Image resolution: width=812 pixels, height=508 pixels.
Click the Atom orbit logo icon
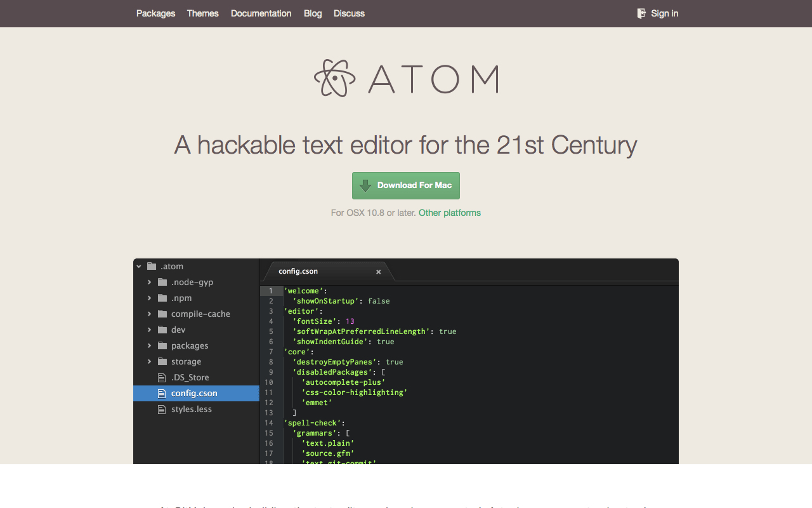335,78
